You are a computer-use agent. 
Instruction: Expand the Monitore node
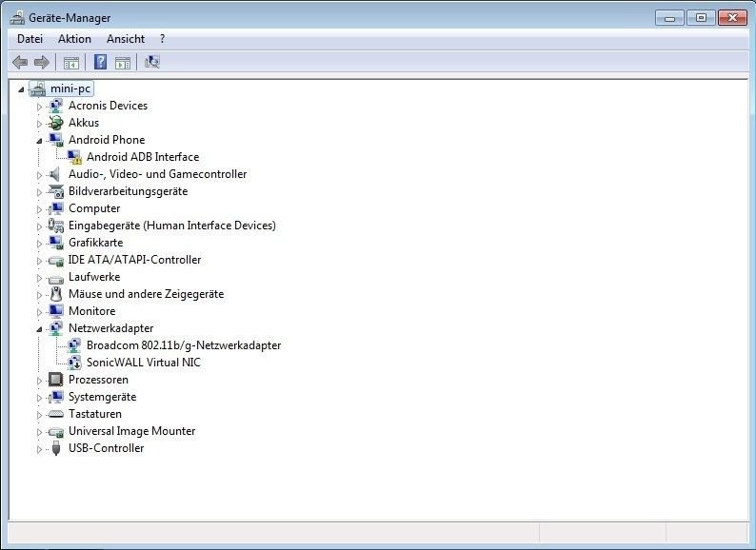pyautogui.click(x=39, y=312)
